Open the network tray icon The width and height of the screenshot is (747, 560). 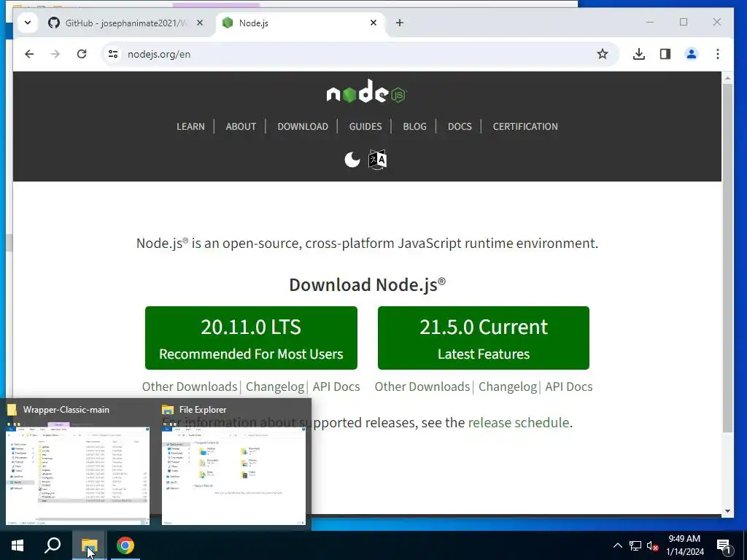pyautogui.click(x=635, y=545)
